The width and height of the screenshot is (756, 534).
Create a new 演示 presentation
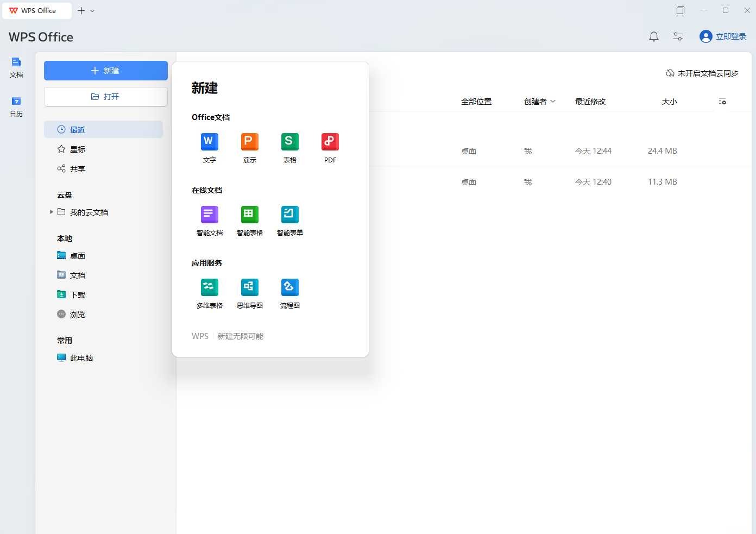pyautogui.click(x=250, y=148)
